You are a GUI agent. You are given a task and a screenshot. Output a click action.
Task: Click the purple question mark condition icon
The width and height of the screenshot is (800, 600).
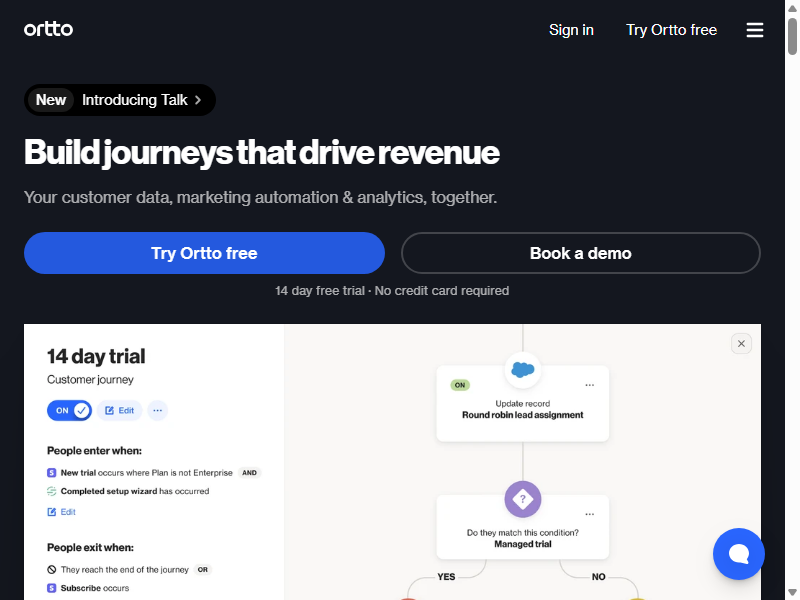(522, 498)
